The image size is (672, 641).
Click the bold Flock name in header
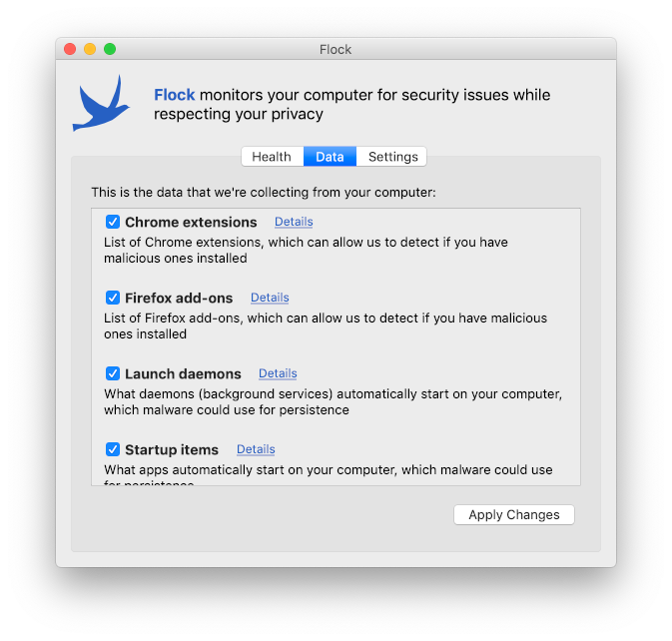tap(175, 95)
